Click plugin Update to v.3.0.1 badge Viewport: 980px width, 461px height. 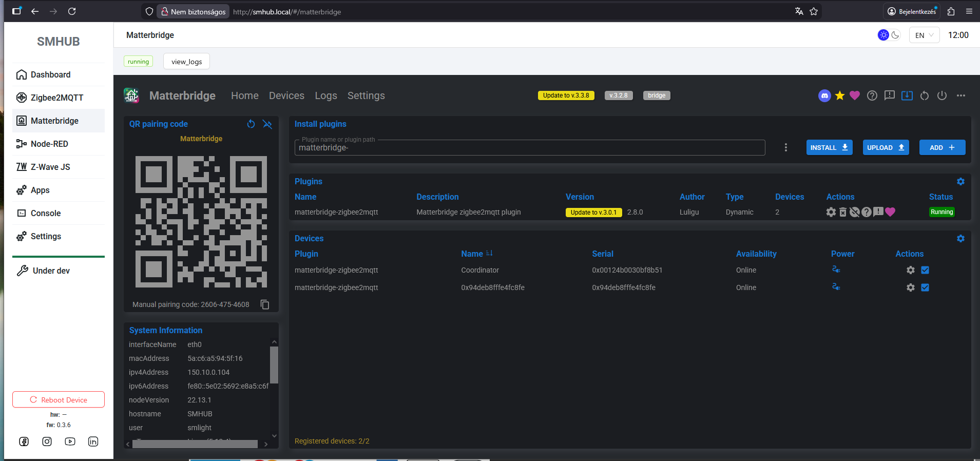tap(593, 213)
